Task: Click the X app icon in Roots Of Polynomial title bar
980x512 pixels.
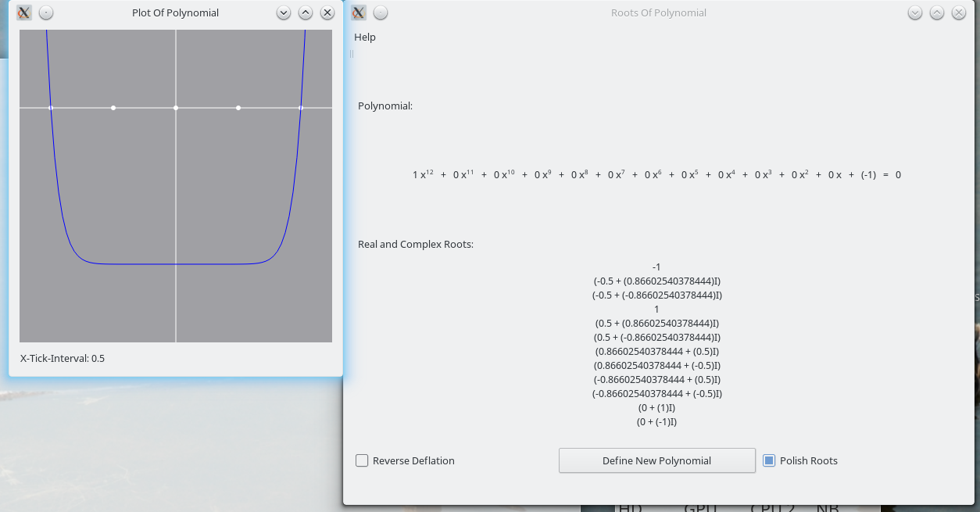Action: (359, 13)
